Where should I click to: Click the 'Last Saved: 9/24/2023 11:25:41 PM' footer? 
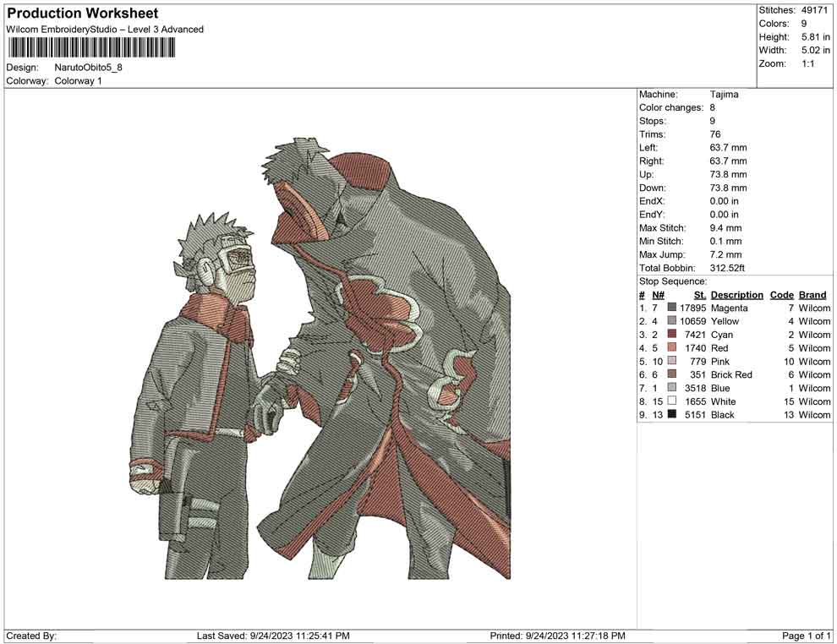point(273,636)
